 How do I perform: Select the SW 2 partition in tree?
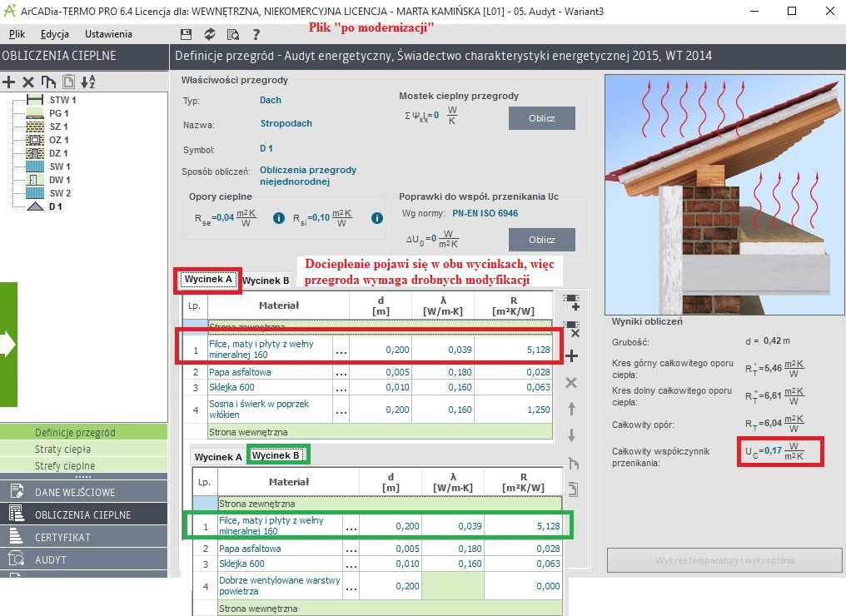point(60,193)
